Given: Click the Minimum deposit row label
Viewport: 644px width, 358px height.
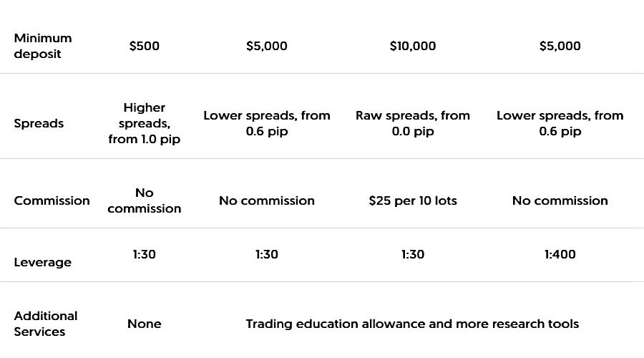Looking at the screenshot, I should pos(43,46).
